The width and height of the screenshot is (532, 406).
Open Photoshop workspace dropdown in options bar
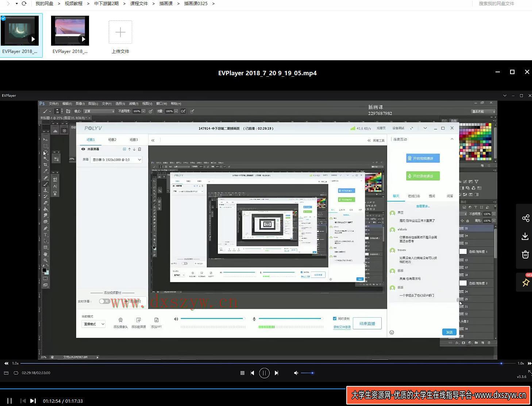[x=483, y=111]
